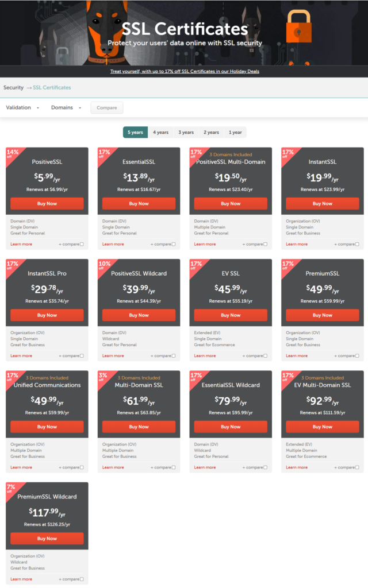The height and width of the screenshot is (588, 368).
Task: Click the $117.99/yr price text
Action: (x=47, y=512)
